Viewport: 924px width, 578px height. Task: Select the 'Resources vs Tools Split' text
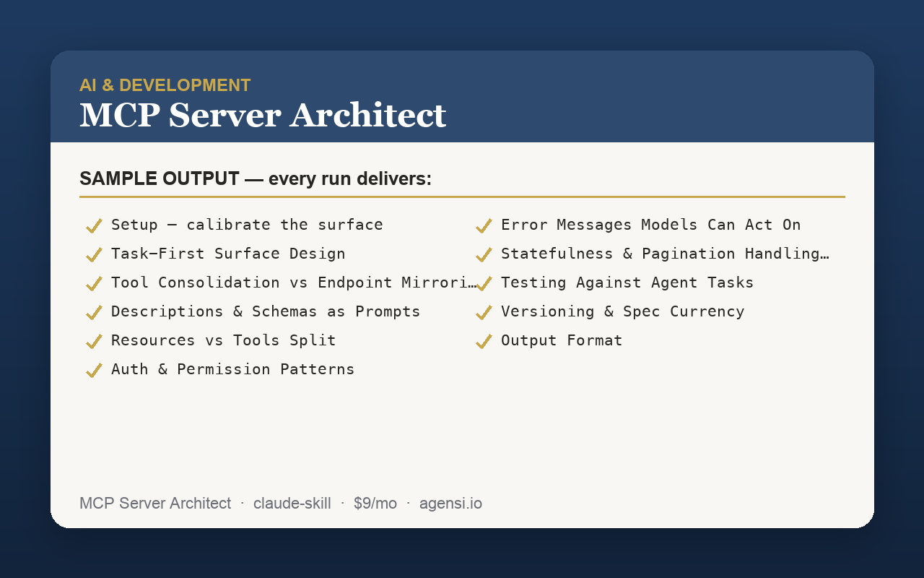(x=224, y=340)
